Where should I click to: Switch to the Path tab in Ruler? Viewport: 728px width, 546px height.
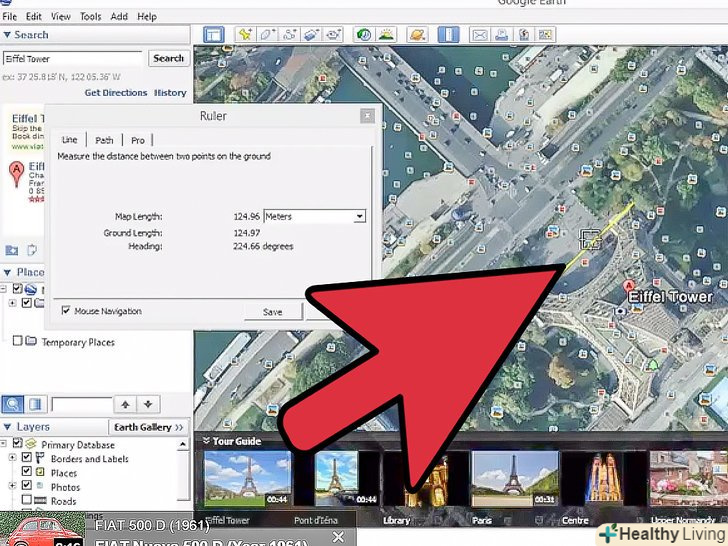[104, 140]
